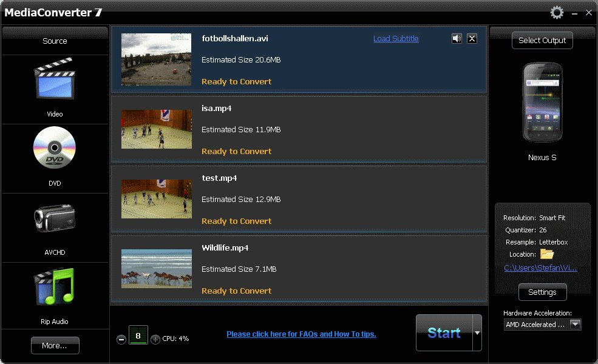Screen dimensions: 598x364
Task: Increase thread count with the plus button
Action: pyautogui.click(x=155, y=339)
